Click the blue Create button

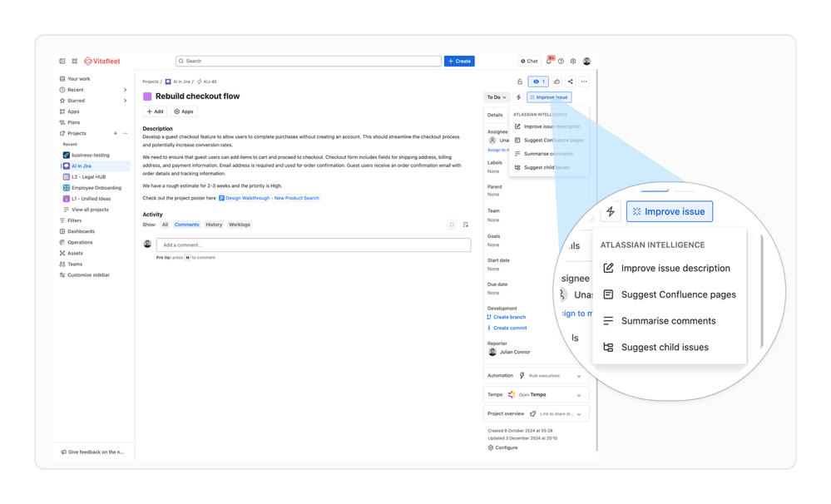459,61
